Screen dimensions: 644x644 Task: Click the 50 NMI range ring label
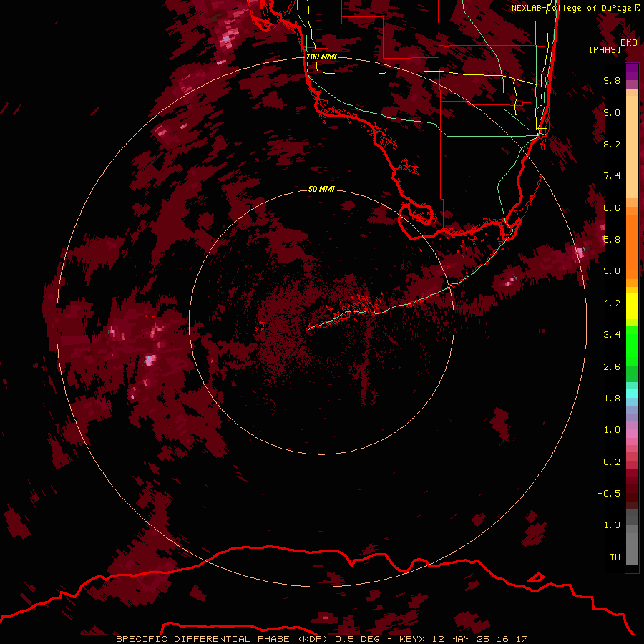tap(321, 189)
